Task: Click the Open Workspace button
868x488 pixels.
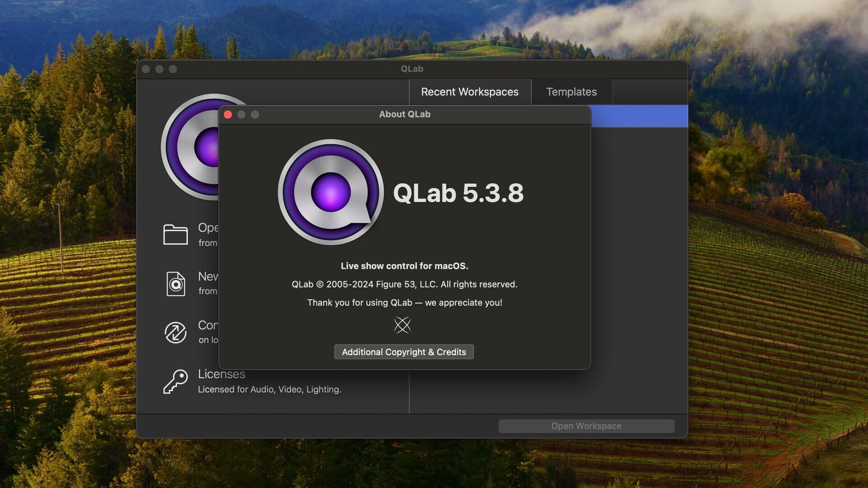Action: coord(586,427)
